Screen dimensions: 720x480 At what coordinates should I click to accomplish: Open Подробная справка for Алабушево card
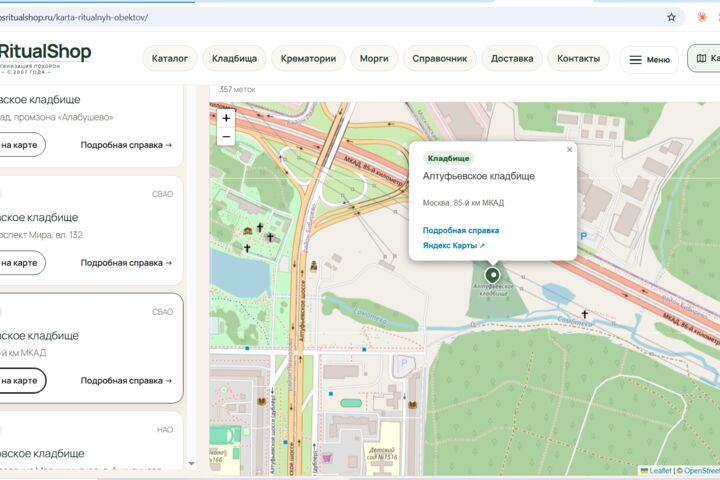[x=126, y=145]
